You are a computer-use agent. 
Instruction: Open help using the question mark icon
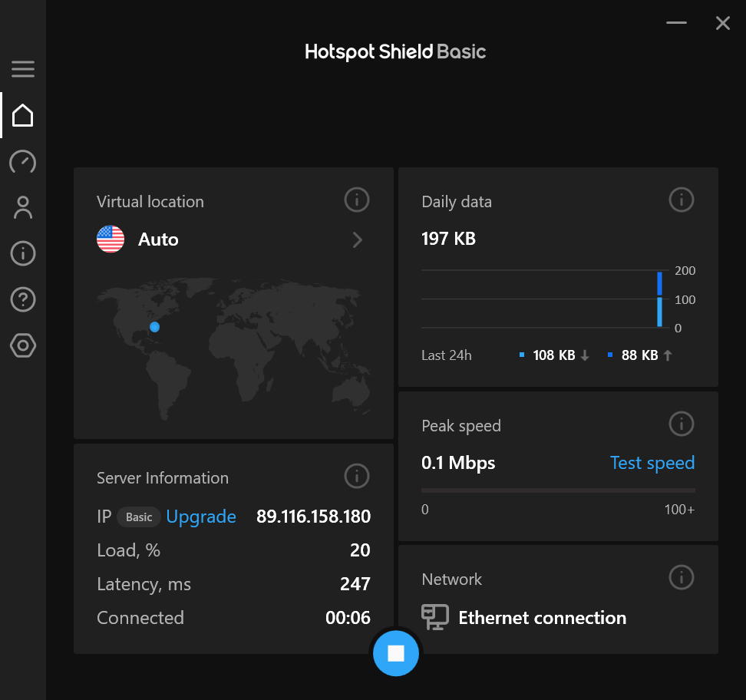point(23,299)
